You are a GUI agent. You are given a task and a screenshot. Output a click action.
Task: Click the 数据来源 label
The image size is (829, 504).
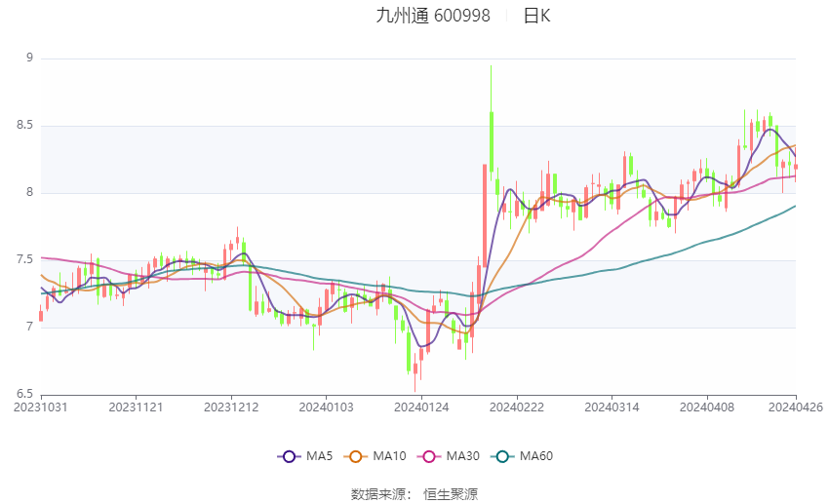tap(378, 494)
